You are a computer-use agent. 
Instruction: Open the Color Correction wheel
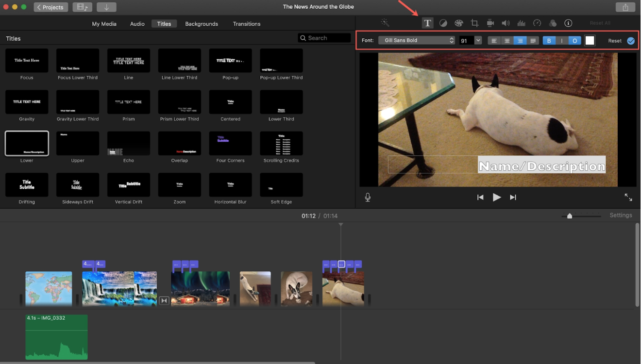pos(459,22)
